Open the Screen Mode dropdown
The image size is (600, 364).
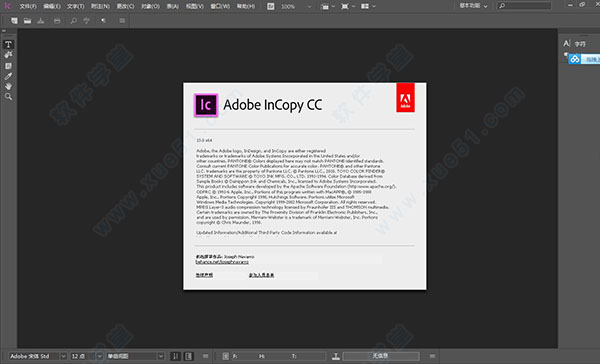[x=347, y=7]
